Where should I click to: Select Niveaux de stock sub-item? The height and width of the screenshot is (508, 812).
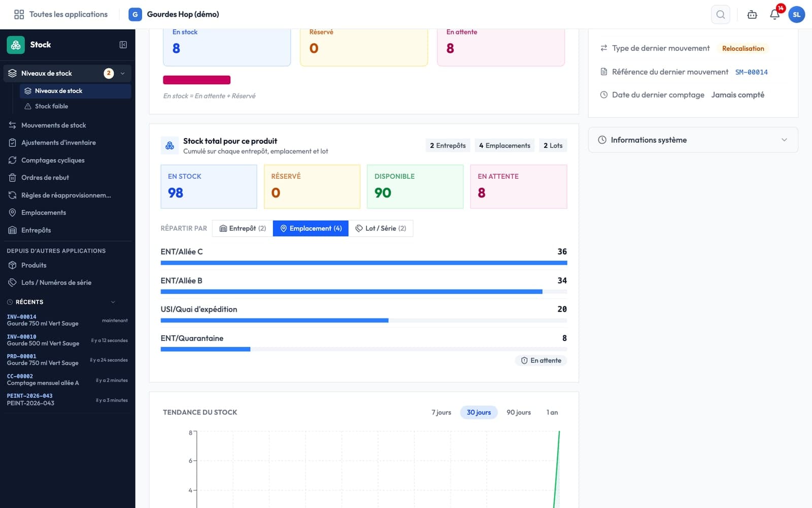pyautogui.click(x=75, y=91)
